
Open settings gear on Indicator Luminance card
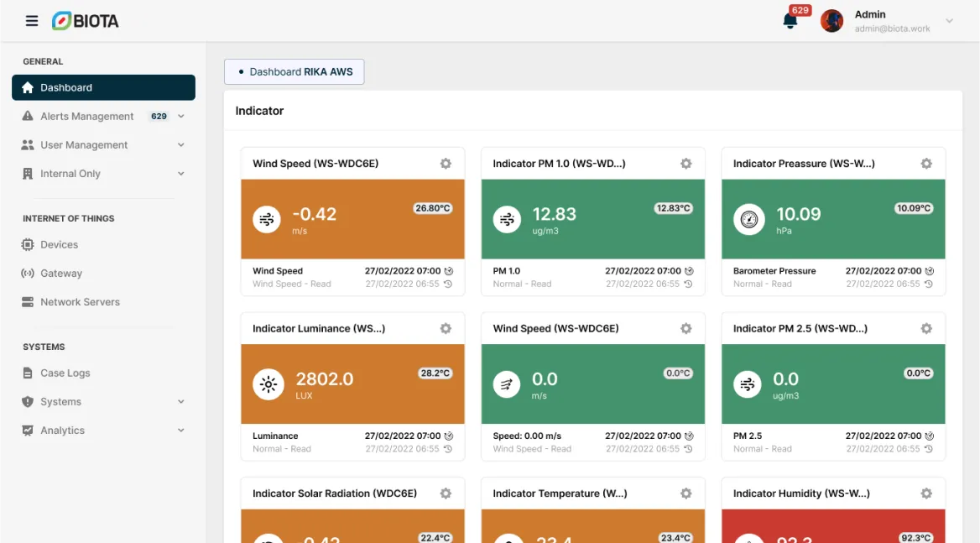tap(446, 329)
